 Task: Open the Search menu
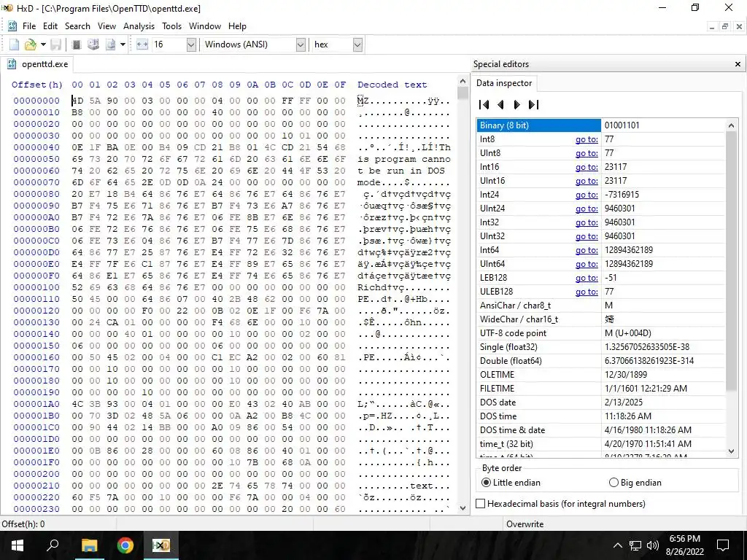point(77,26)
